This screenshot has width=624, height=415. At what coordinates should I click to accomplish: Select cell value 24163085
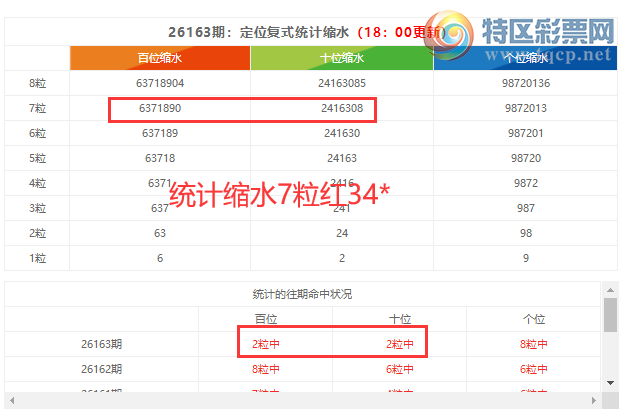[342, 83]
